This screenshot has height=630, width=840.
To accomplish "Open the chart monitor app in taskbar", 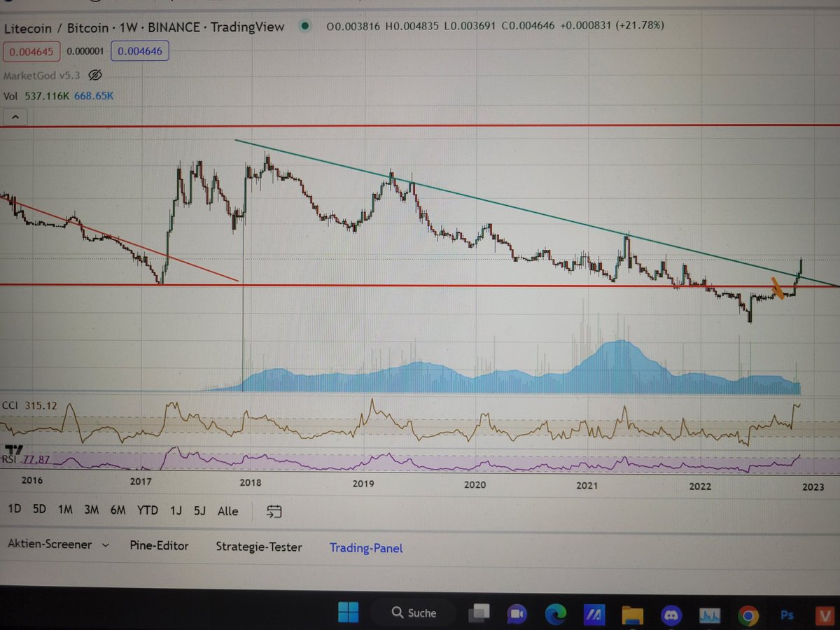I will click(x=710, y=616).
